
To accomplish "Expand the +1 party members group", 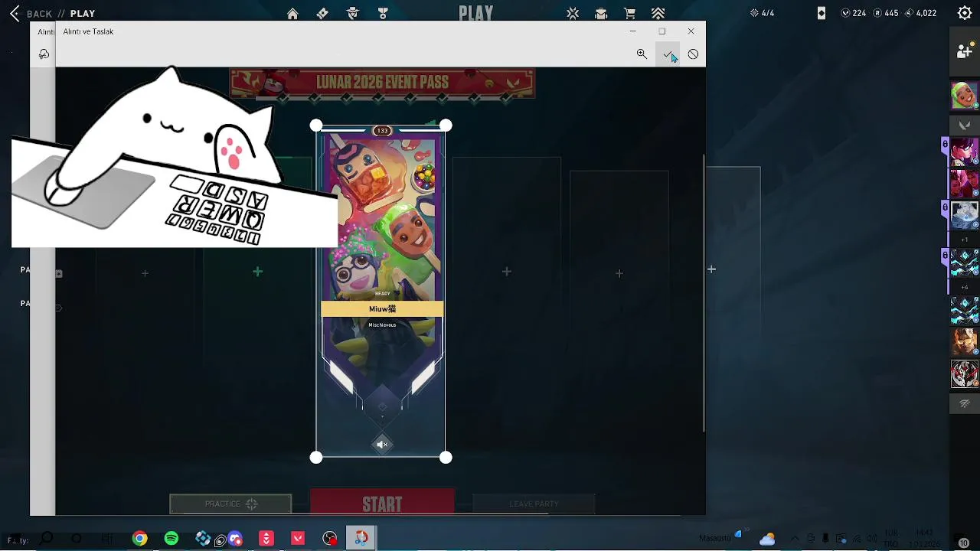I will 965,240.
